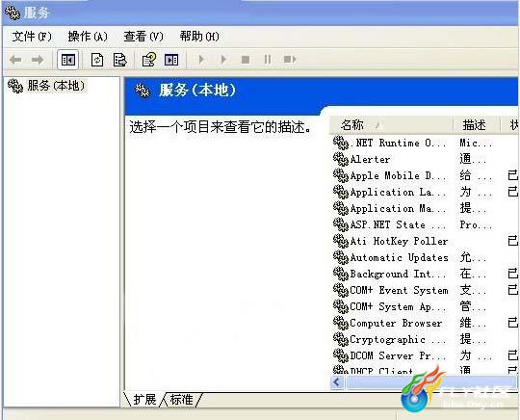520x420 pixels.
Task: Open the 文件(F) menu
Action: pyautogui.click(x=32, y=37)
